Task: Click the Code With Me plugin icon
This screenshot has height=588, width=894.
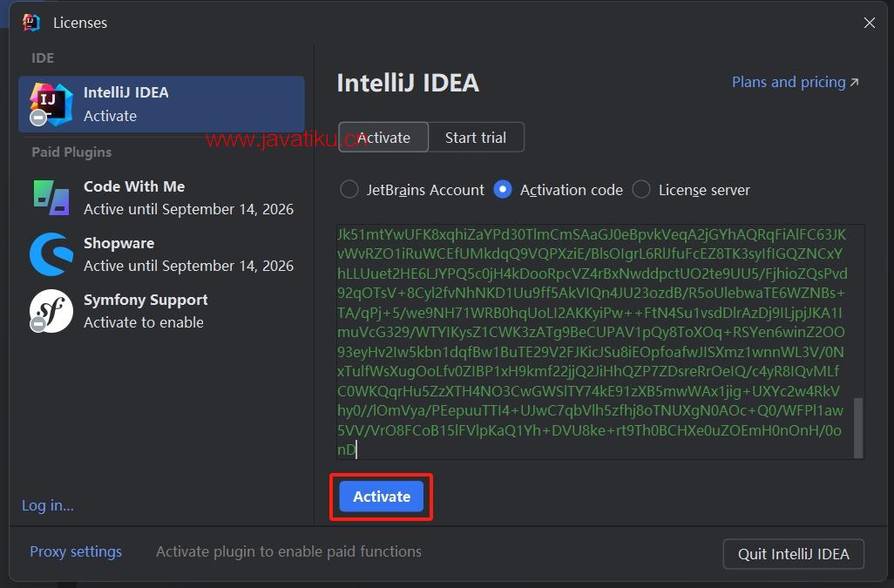Action: (x=51, y=198)
